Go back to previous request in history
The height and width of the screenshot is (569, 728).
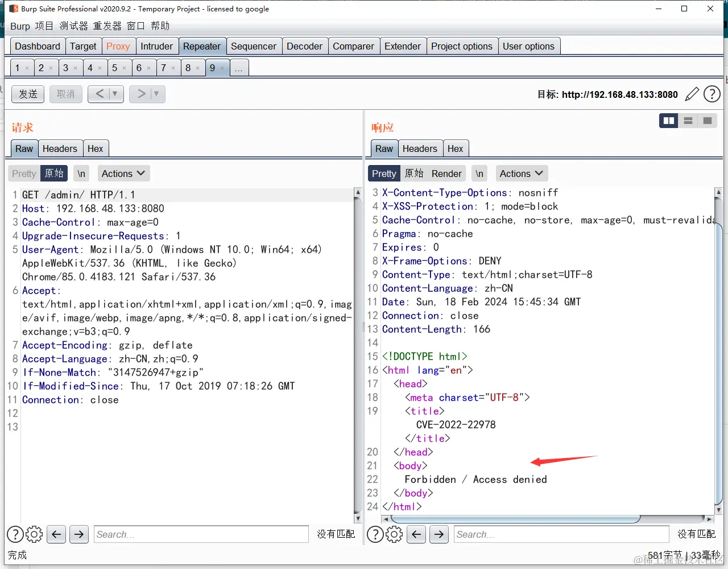pyautogui.click(x=99, y=94)
